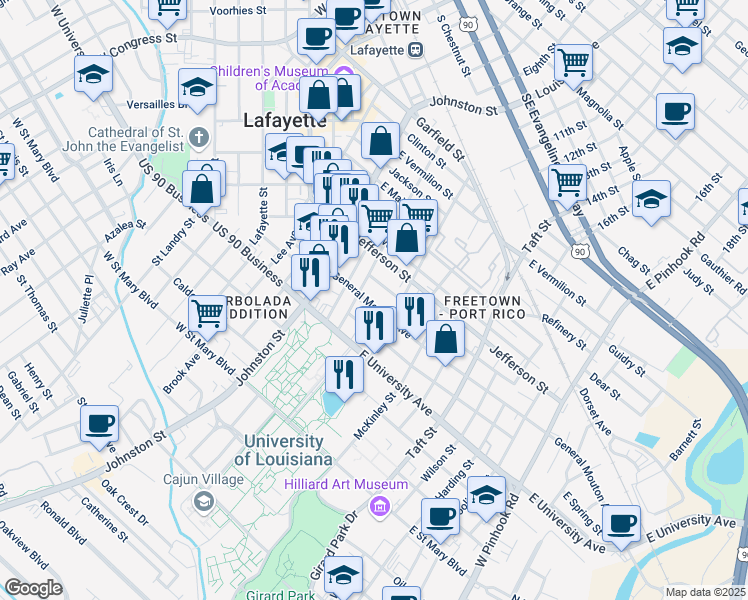Screen dimensions: 748x600
Task: Open the grocery cart marker near 14th St
Action: (x=568, y=184)
